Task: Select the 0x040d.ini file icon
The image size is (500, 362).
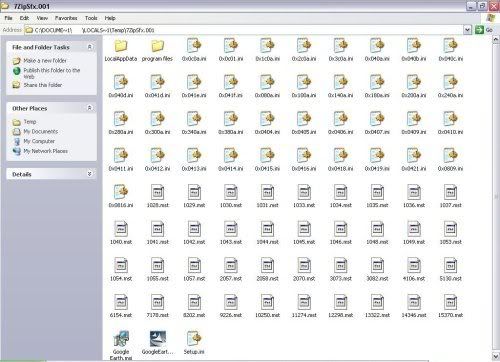Action: coord(121,82)
